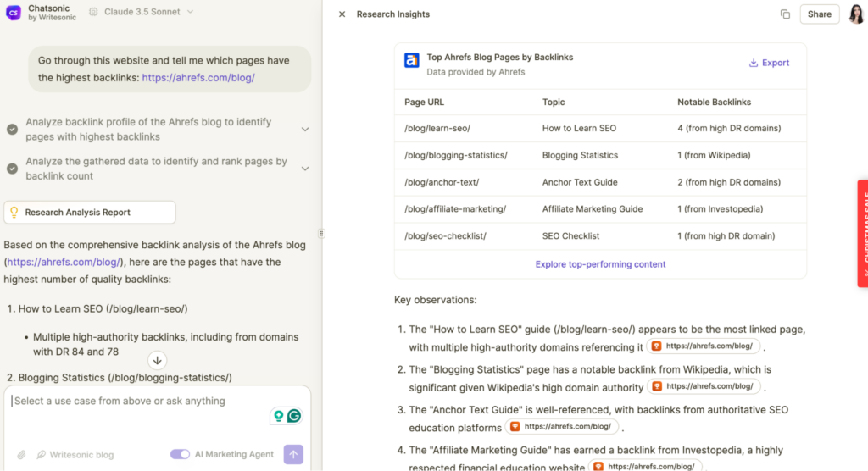Open source chip after Blogging Statistics observation
This screenshot has height=471, width=868.
coord(704,386)
